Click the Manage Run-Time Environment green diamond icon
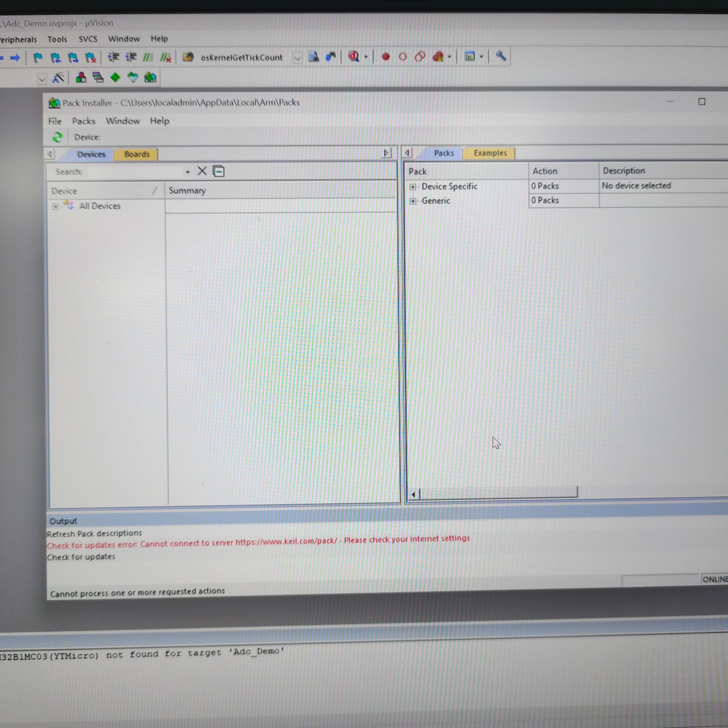The image size is (728, 728). (x=115, y=78)
